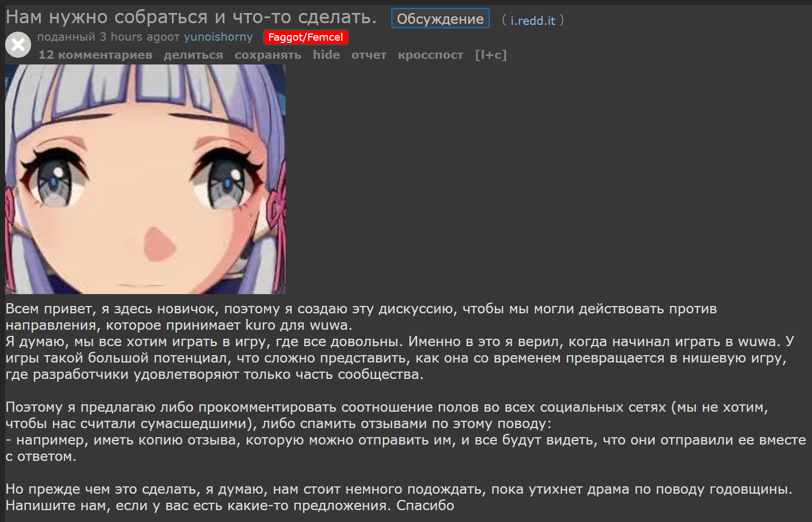This screenshot has height=522, width=812.
Task: Filter by the "Обсуждение" flair tag
Action: pos(440,19)
